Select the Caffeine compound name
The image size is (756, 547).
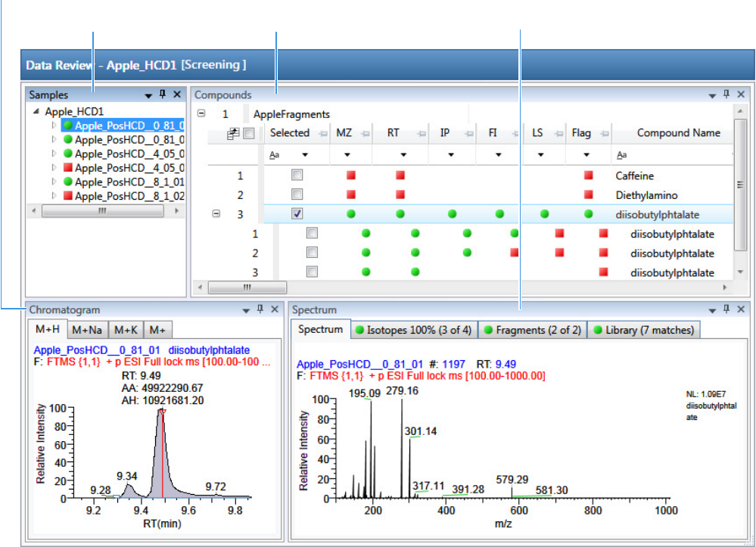click(x=634, y=176)
